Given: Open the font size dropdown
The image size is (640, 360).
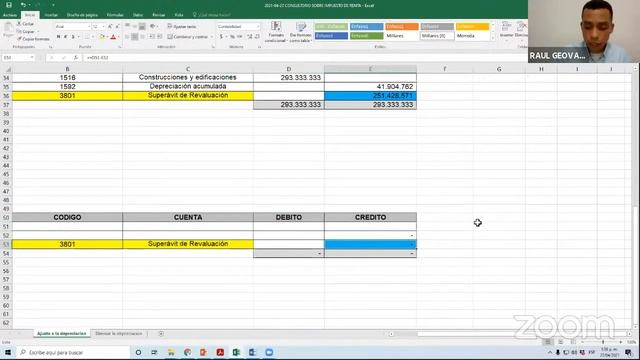Looking at the screenshot, I should [x=103, y=27].
